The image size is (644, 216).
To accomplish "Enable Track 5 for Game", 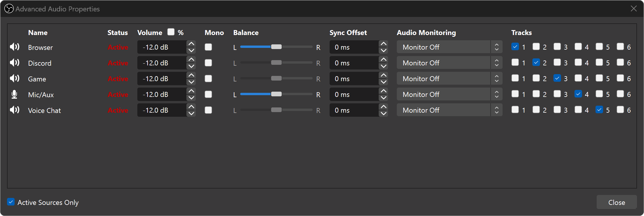I will [x=599, y=78].
